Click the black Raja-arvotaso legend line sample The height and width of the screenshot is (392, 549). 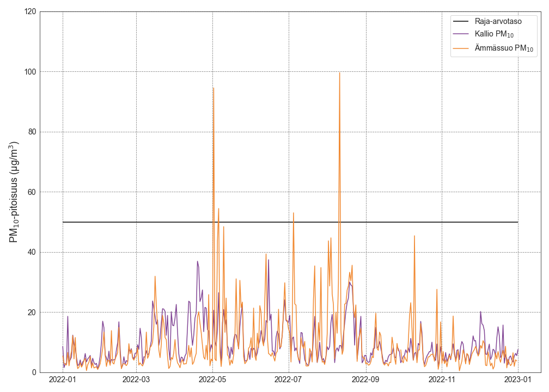(461, 22)
